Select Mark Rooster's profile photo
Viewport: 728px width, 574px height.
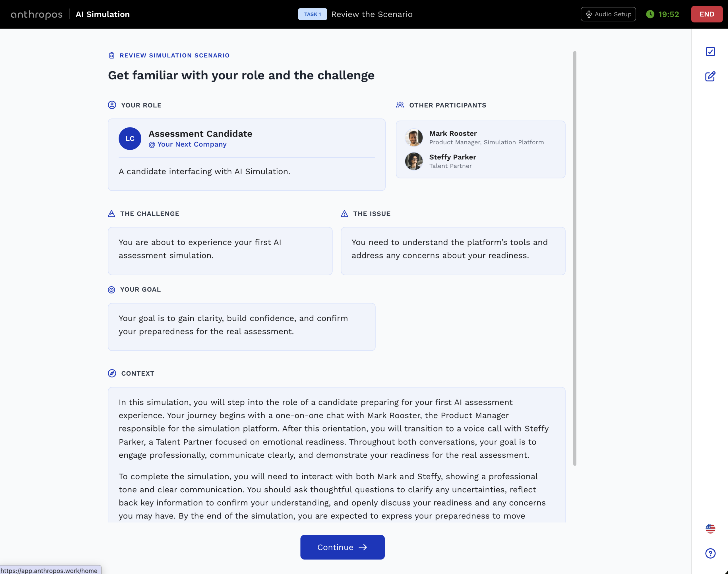pyautogui.click(x=414, y=137)
